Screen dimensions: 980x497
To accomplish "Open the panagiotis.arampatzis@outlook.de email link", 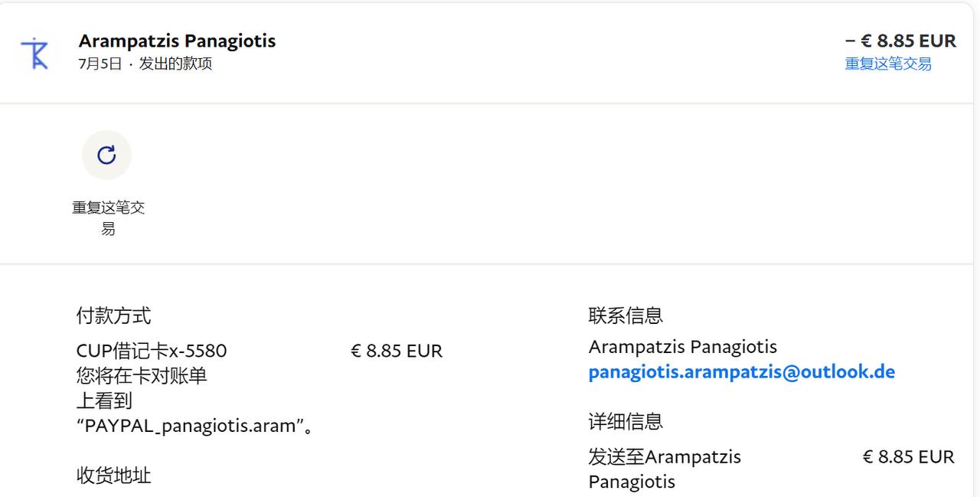I will 741,372.
